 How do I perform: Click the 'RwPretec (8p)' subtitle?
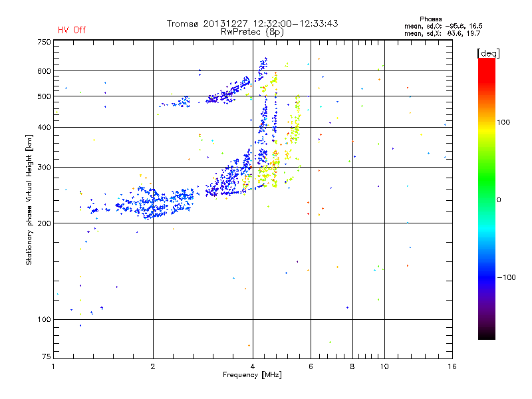(x=252, y=32)
